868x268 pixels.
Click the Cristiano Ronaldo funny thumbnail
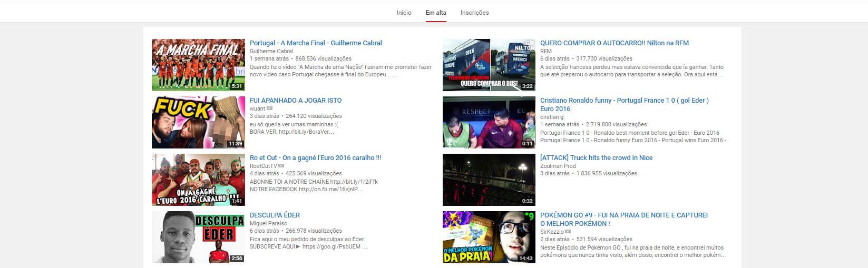(x=489, y=122)
